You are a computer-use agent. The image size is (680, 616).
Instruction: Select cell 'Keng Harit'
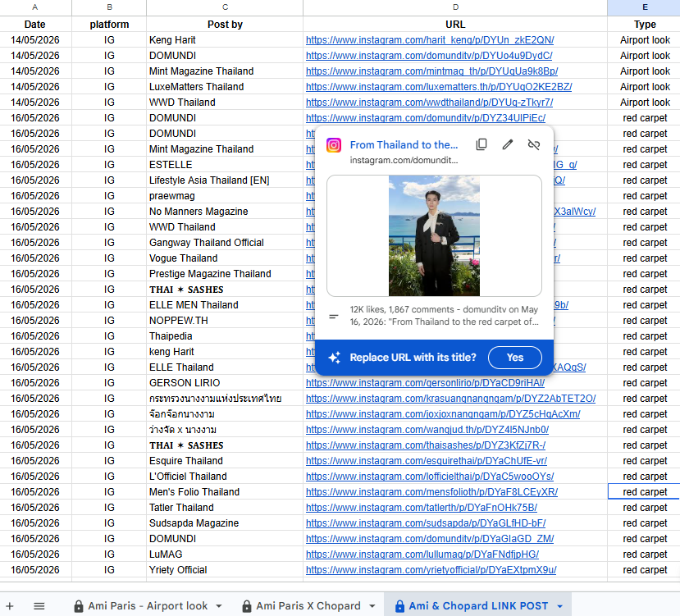(225, 40)
